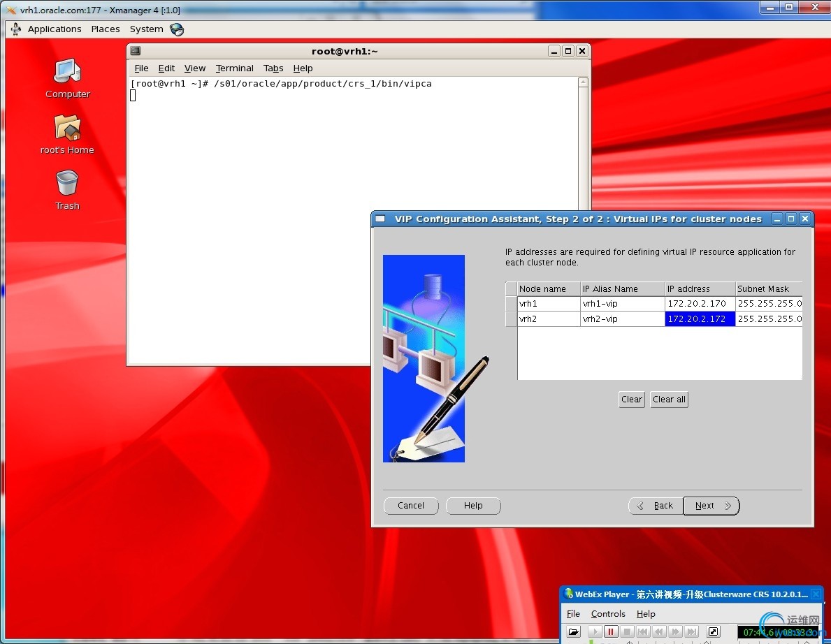
Task: Pause playback in WebEx Player
Action: (x=611, y=631)
